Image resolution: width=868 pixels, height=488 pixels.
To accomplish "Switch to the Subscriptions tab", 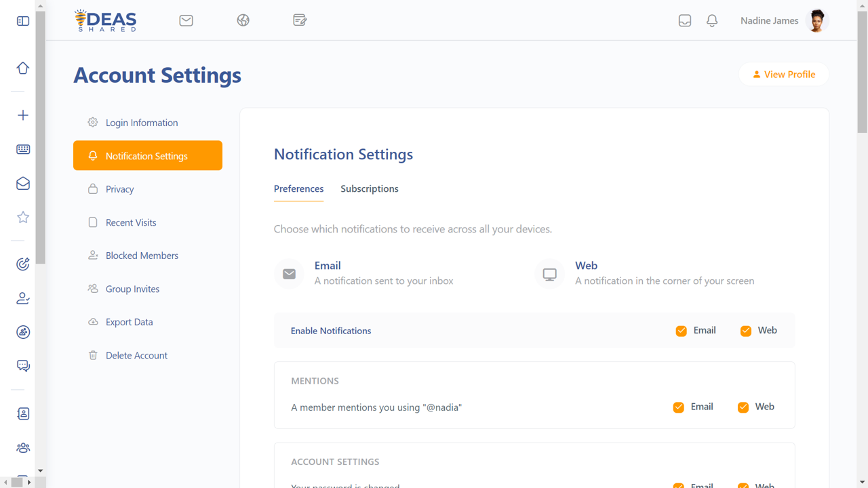I will coord(370,189).
